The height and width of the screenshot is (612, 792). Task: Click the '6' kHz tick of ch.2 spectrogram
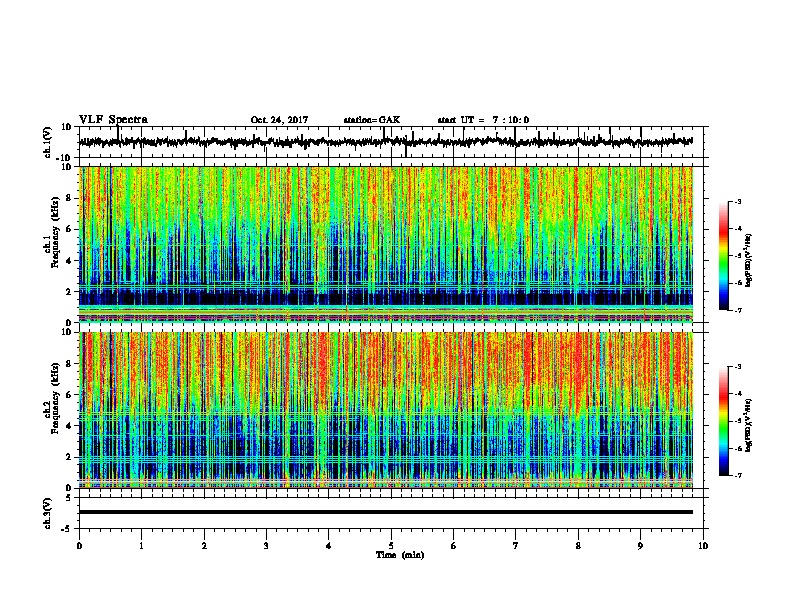[x=70, y=394]
